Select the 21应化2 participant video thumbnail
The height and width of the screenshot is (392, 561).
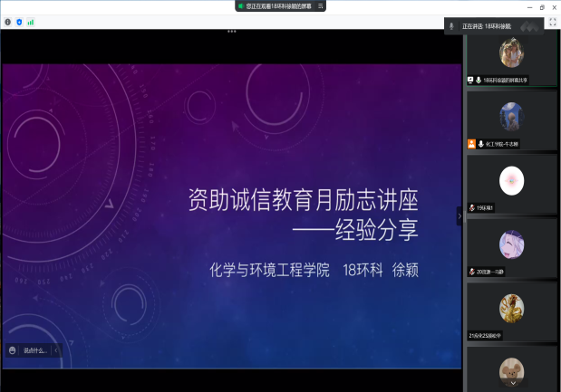click(x=511, y=307)
